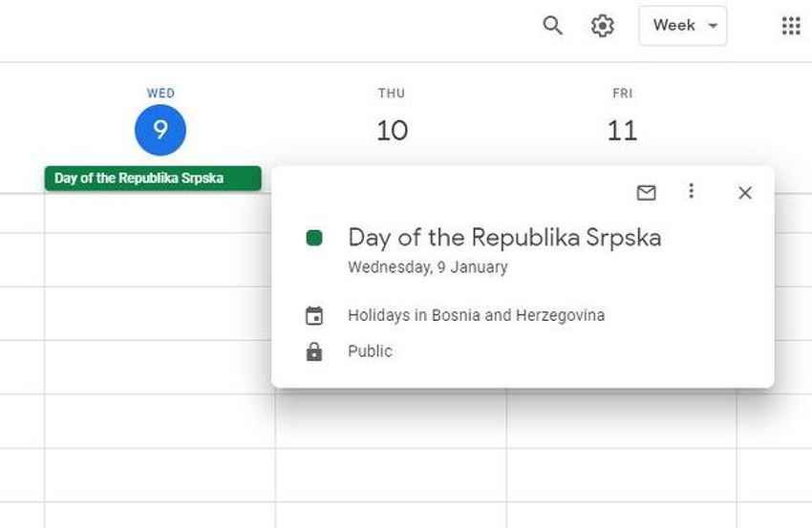812x528 pixels.
Task: Open the Google apps grid
Action: (x=791, y=26)
